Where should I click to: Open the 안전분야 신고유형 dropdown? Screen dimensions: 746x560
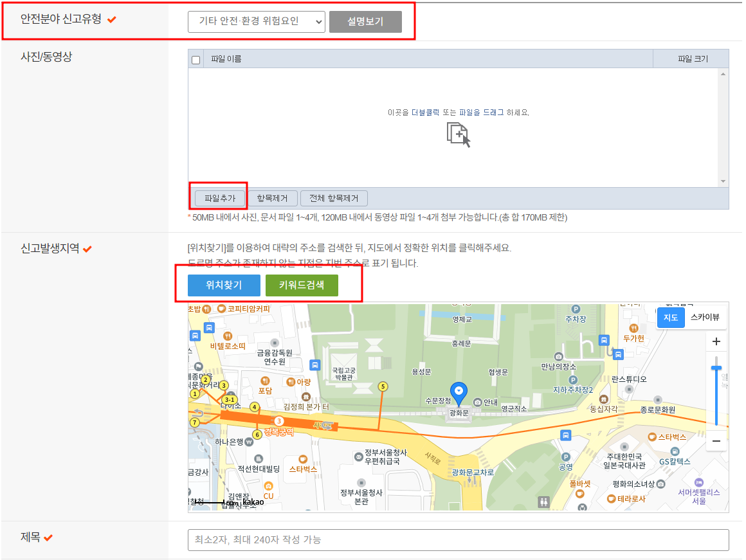tap(256, 21)
